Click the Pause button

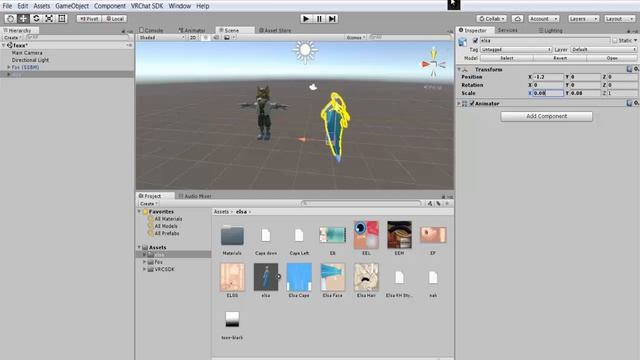click(x=319, y=19)
